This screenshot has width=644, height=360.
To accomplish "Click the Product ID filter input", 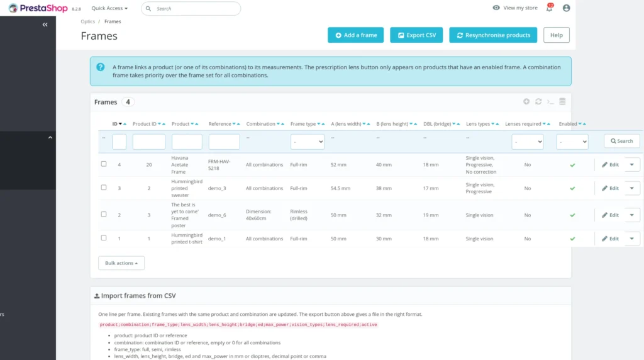I will tap(149, 142).
